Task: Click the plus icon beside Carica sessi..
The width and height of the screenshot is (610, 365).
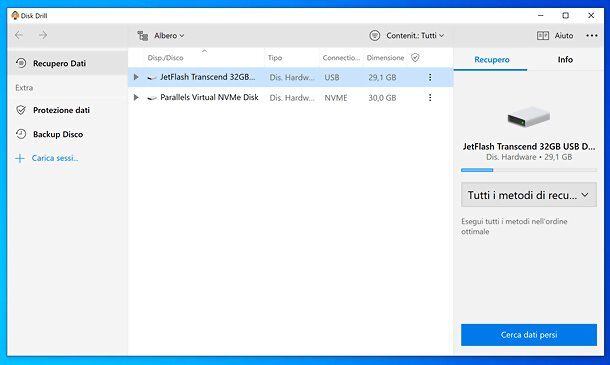Action: click(19, 158)
